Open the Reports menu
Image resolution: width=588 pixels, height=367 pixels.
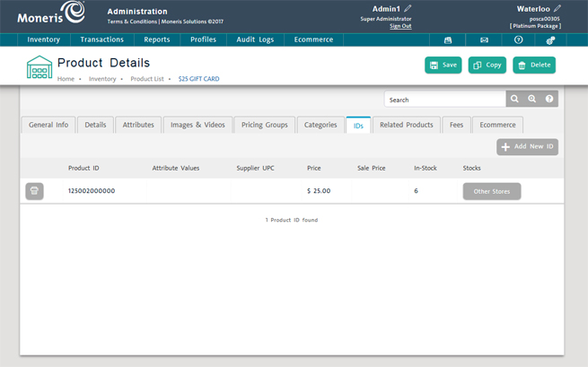(157, 39)
